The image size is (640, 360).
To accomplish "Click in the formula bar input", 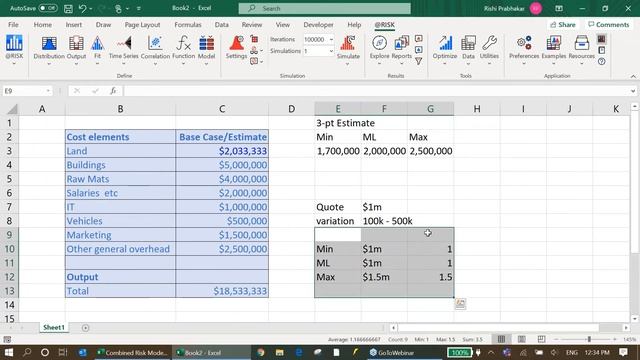I will (376, 91).
